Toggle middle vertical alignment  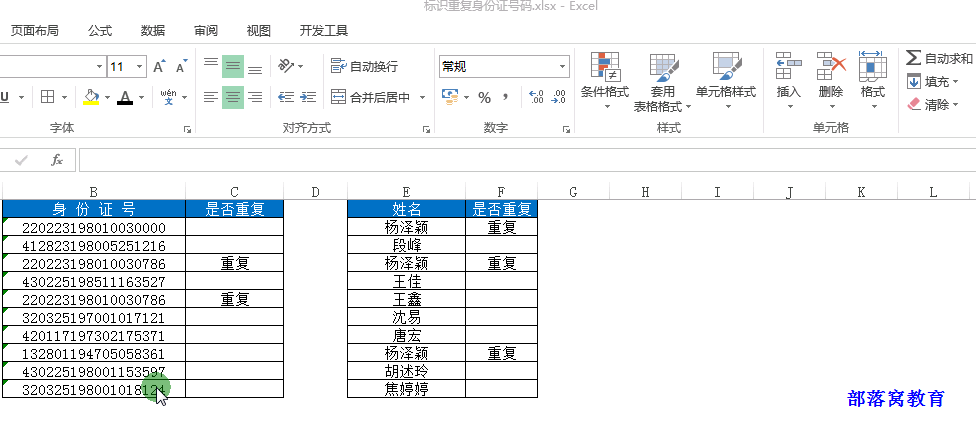[233, 66]
